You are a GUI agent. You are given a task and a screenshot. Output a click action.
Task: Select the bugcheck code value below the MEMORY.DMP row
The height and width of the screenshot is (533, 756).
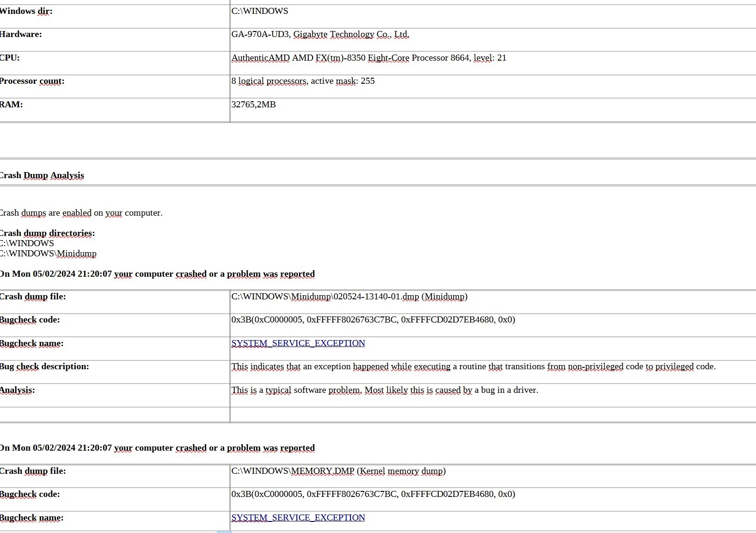click(x=373, y=494)
